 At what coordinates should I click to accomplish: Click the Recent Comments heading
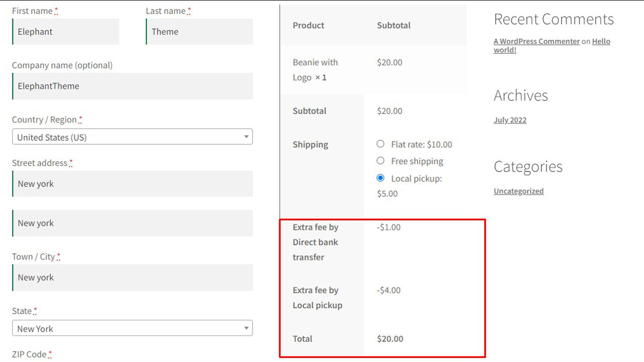click(x=553, y=19)
